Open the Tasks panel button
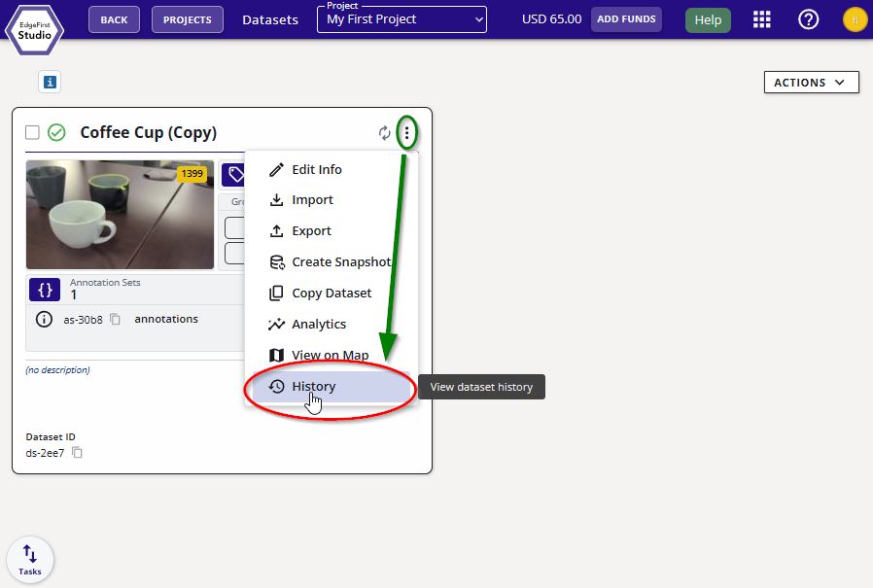 click(x=30, y=560)
